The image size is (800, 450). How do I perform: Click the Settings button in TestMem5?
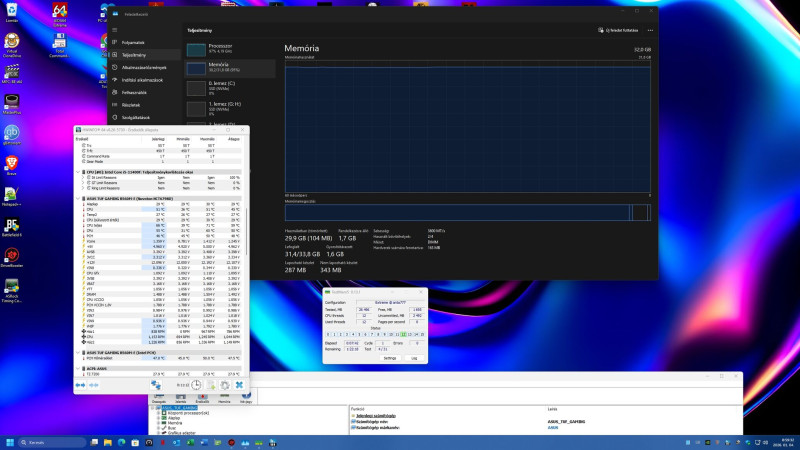390,356
